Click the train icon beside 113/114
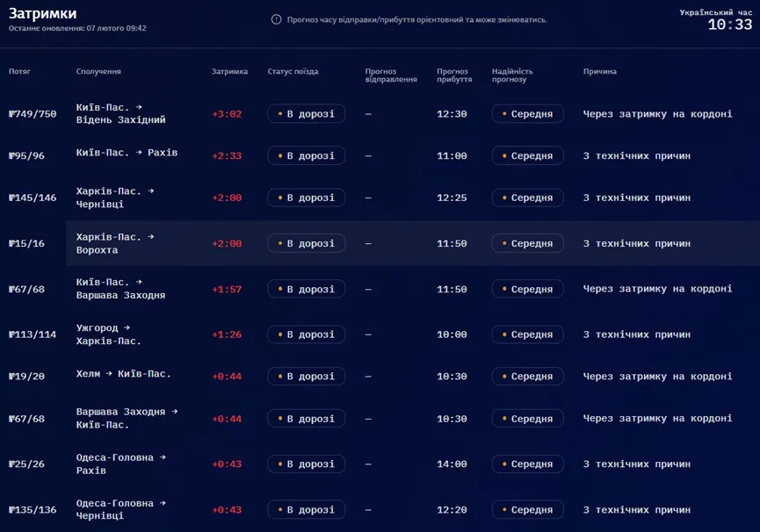Screen dimensions: 760x532 (12, 334)
